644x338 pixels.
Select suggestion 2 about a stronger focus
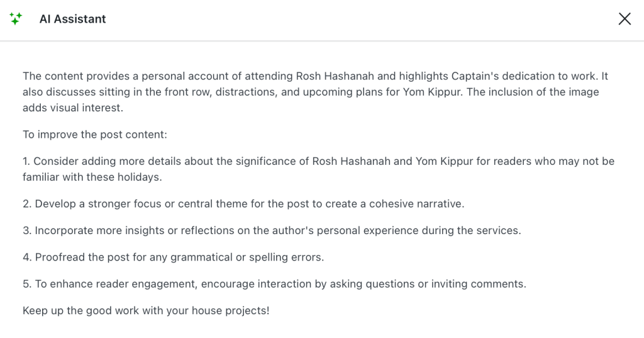click(x=243, y=203)
